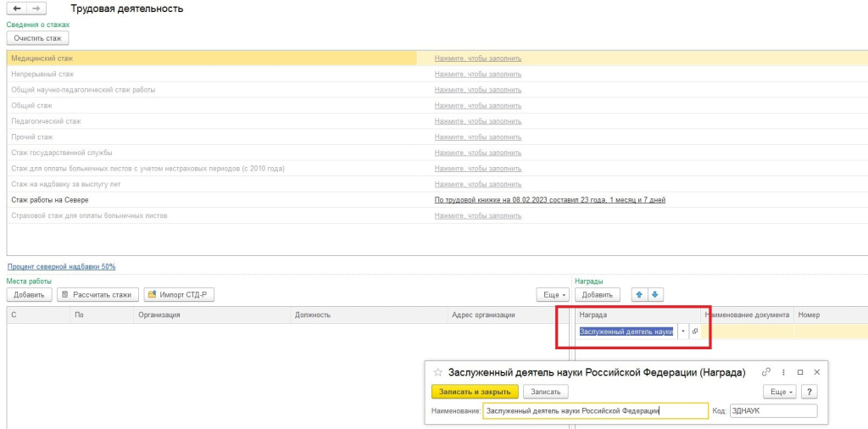Click Рассчитать стажи button

97,294
